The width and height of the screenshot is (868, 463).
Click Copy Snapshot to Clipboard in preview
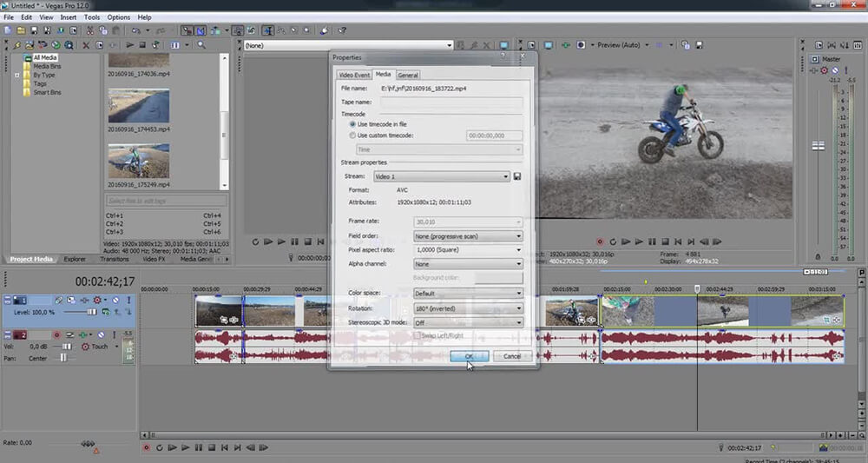pyautogui.click(x=686, y=45)
